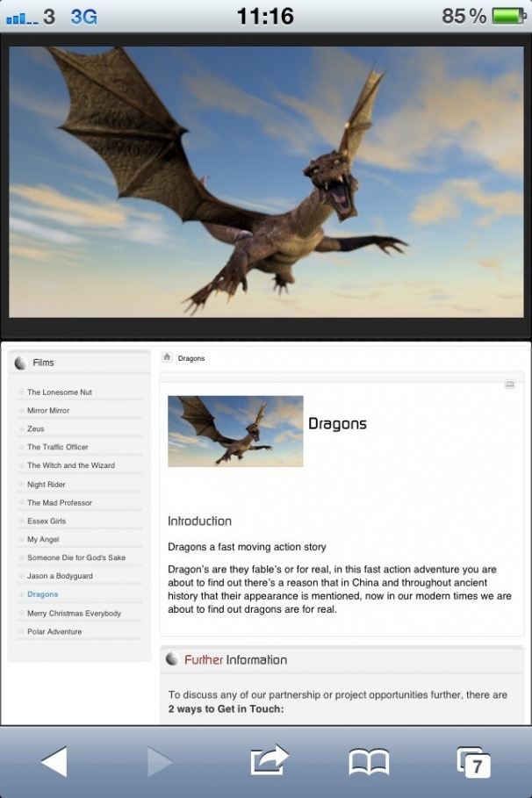This screenshot has width=532, height=798.
Task: Click the home breadcrumb icon
Action: tap(167, 357)
